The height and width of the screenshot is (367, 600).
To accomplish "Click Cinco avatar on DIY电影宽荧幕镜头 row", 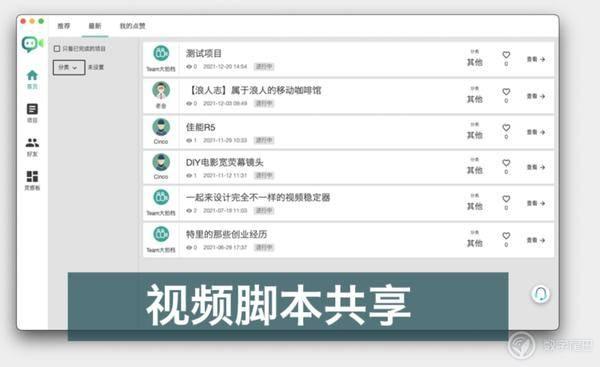I will 161,162.
